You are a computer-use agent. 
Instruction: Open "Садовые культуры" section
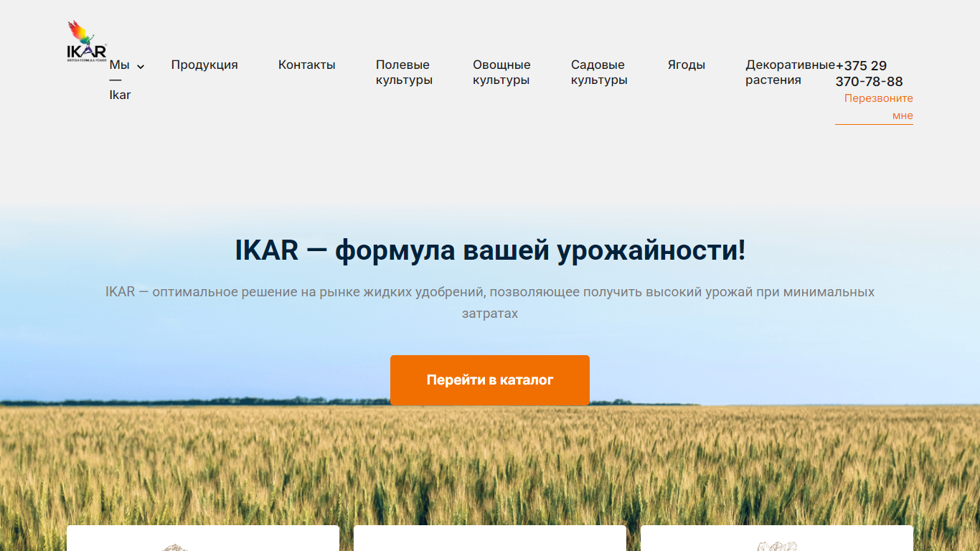[599, 72]
